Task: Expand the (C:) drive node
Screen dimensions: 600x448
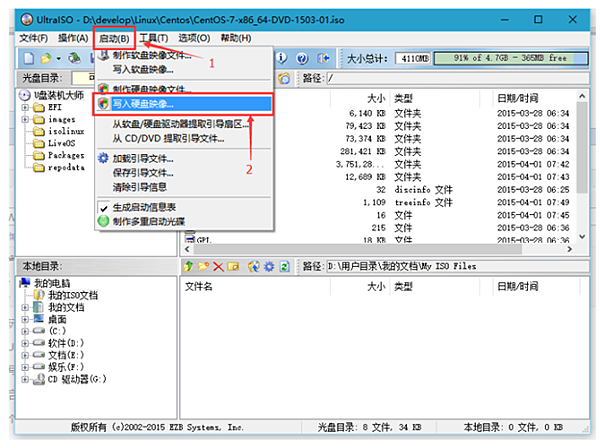Action: click(x=25, y=331)
